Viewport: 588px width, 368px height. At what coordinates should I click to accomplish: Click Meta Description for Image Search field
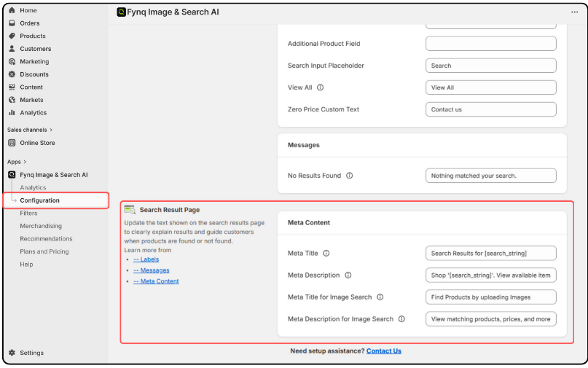(x=491, y=319)
